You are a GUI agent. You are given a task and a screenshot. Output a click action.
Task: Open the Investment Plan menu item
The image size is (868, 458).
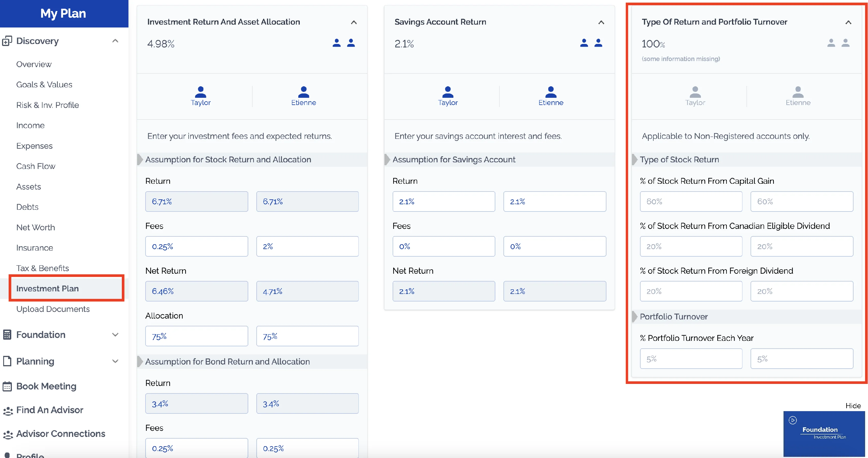click(x=47, y=288)
